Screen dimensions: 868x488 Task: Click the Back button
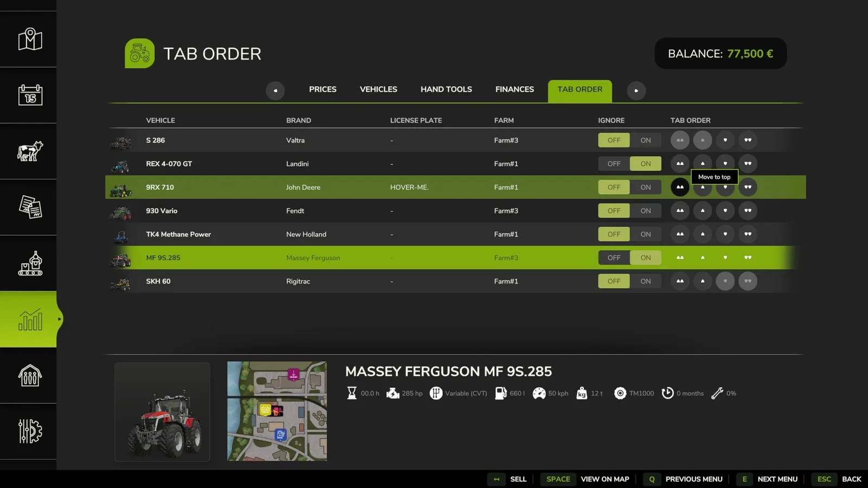point(837,479)
